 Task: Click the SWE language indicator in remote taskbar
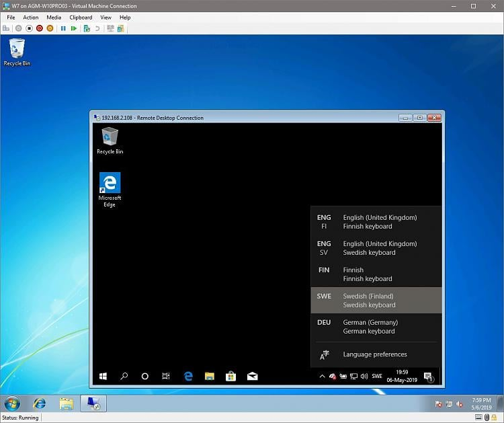tap(377, 376)
